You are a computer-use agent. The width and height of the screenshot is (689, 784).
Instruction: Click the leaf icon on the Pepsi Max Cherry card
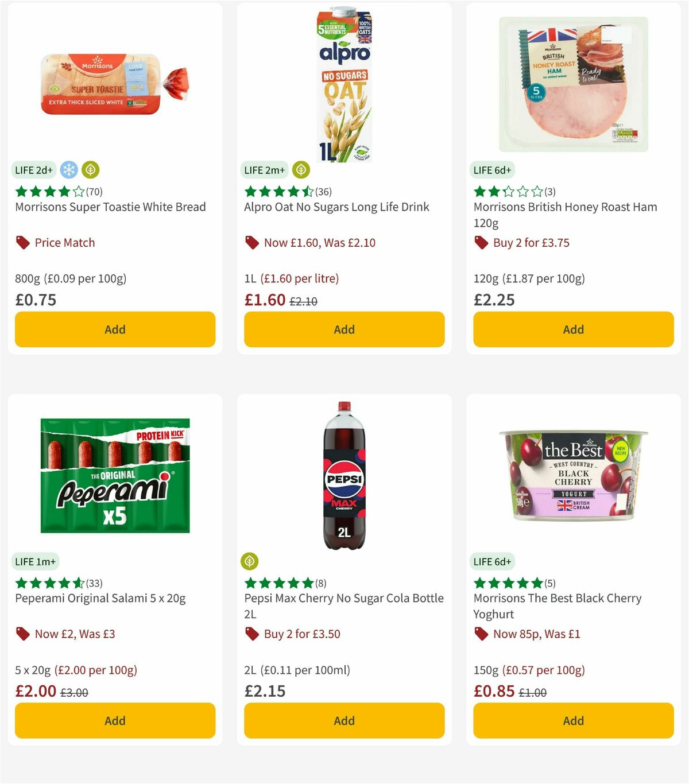tap(250, 561)
